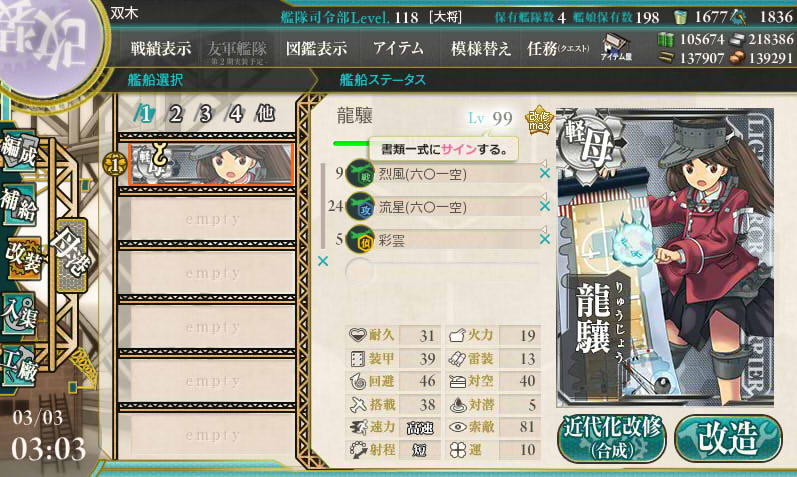Click the 改造 remodel button
The image size is (797, 477).
point(728,438)
